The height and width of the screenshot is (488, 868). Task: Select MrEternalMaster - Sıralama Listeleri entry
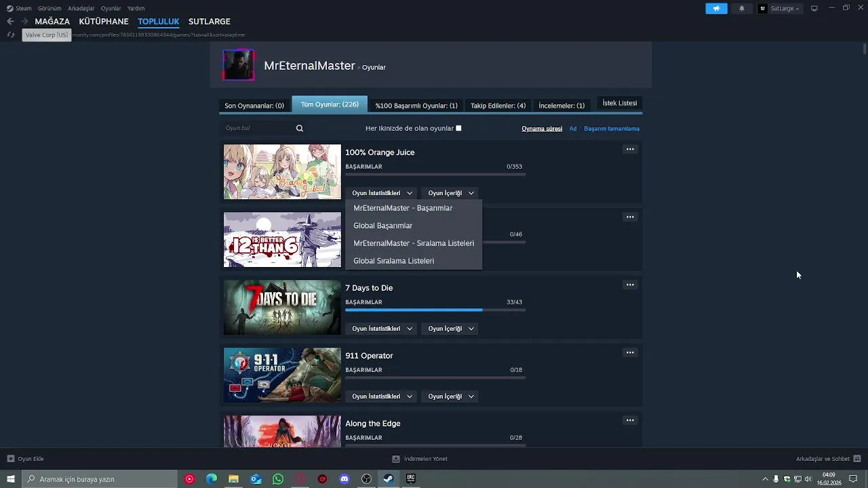tap(414, 243)
